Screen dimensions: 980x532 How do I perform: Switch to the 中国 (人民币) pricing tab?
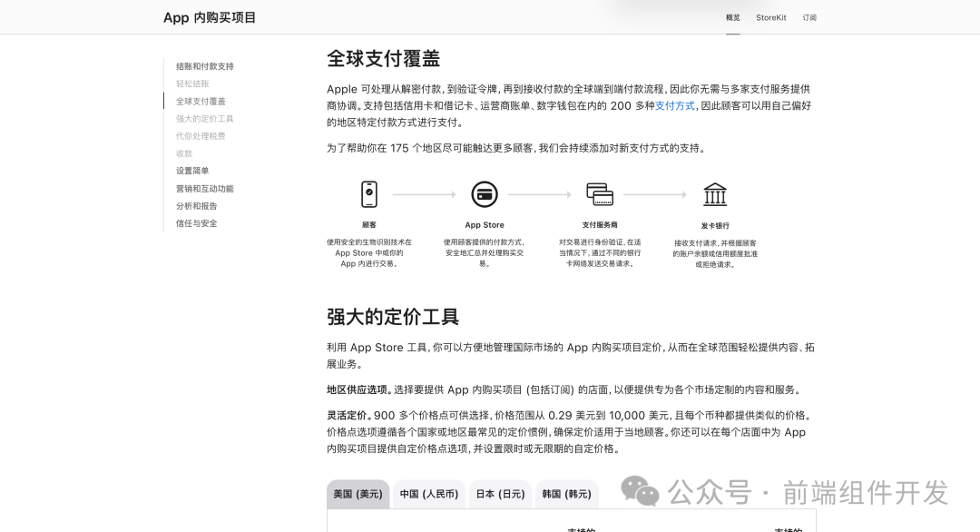tap(428, 495)
